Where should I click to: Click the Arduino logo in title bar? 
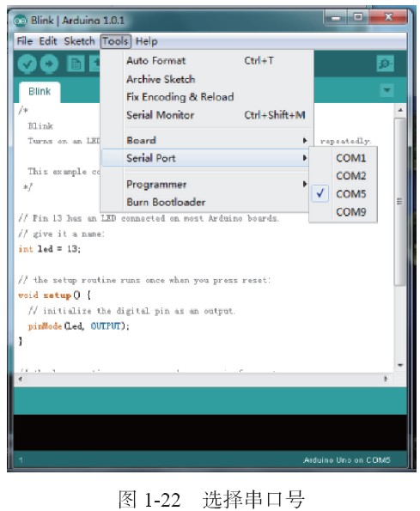click(21, 21)
